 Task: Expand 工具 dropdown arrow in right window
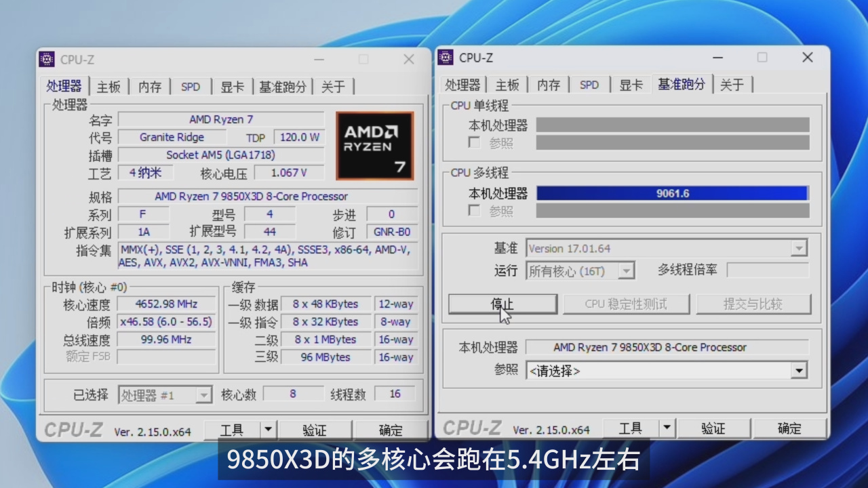pos(667,428)
